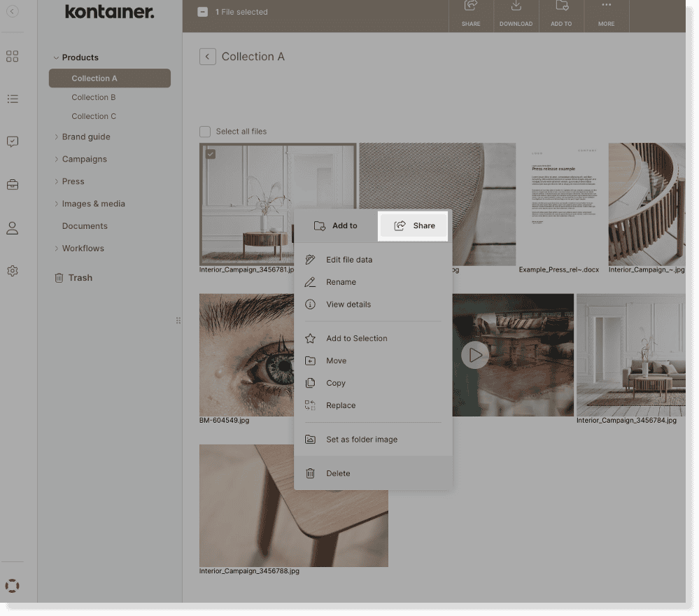Open the dashboard grid icon in left rail
The width and height of the screenshot is (699, 616).
click(x=12, y=57)
